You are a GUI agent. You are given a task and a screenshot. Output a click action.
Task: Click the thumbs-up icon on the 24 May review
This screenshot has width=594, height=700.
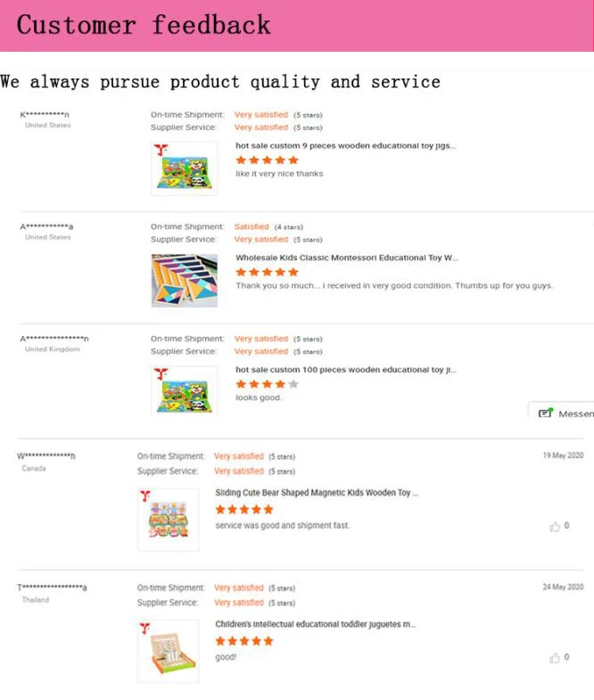point(555,658)
